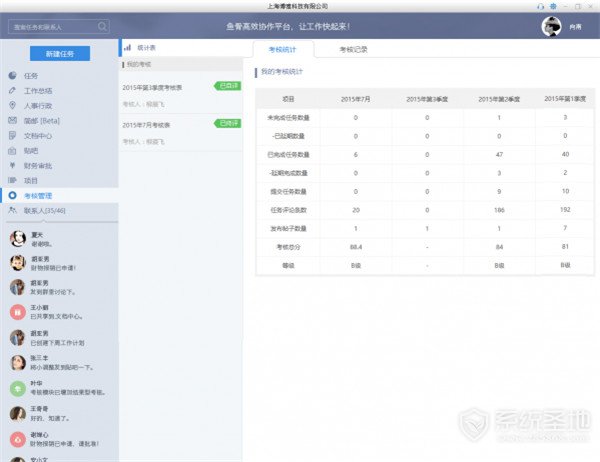Click the 192 comment count cell
600x462 pixels.
pyautogui.click(x=565, y=209)
